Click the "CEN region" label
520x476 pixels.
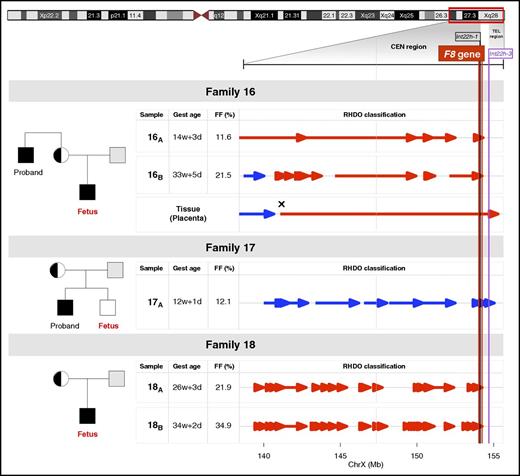click(x=408, y=47)
